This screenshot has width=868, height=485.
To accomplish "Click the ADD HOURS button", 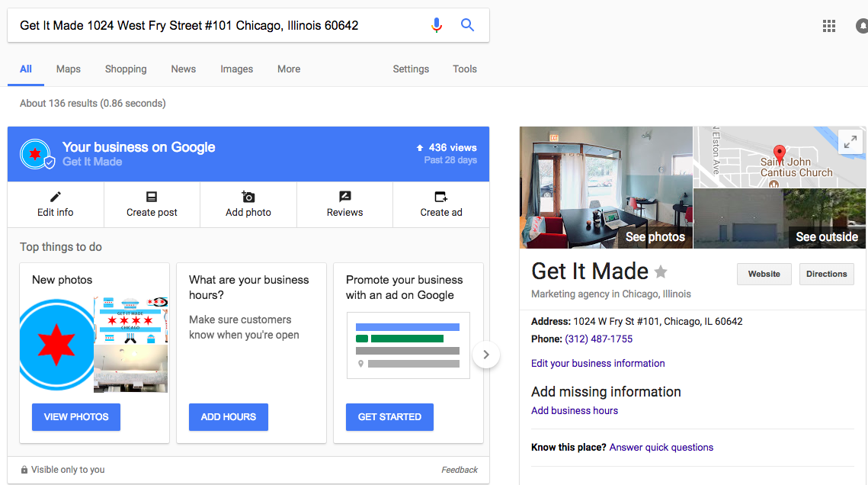I will (228, 417).
